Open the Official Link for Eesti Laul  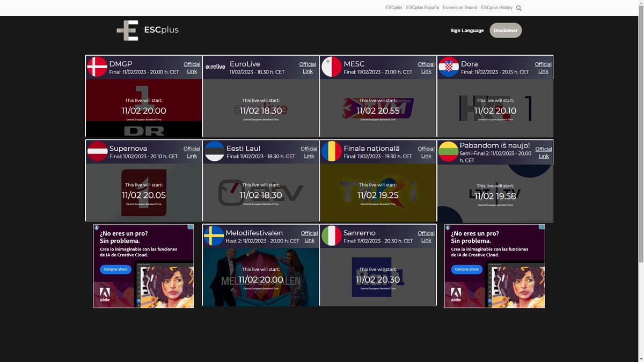pos(309,152)
